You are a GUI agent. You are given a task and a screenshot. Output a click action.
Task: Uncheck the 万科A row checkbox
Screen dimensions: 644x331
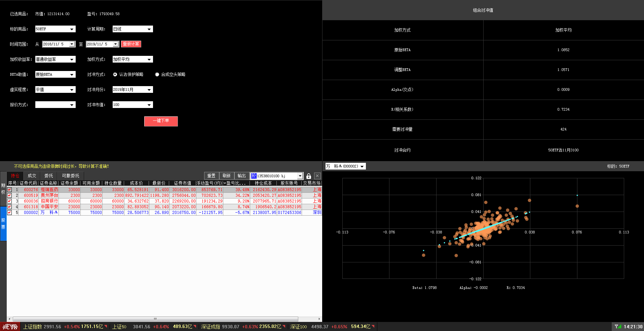click(9, 213)
